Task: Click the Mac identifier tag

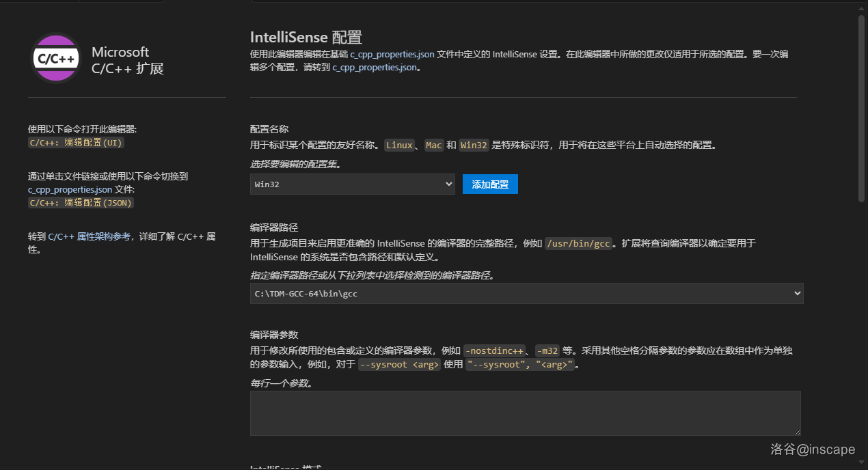Action: click(433, 145)
